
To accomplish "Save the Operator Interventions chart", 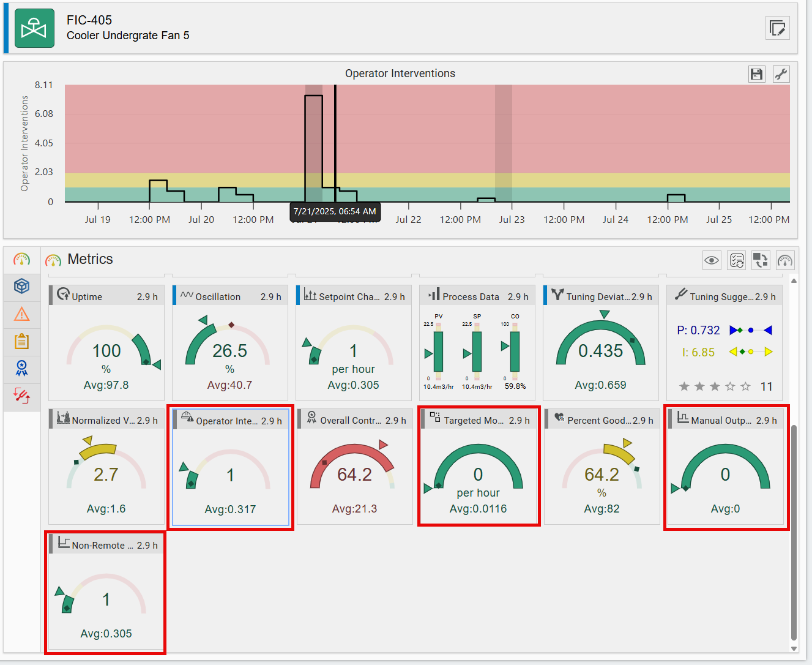I will pos(757,74).
